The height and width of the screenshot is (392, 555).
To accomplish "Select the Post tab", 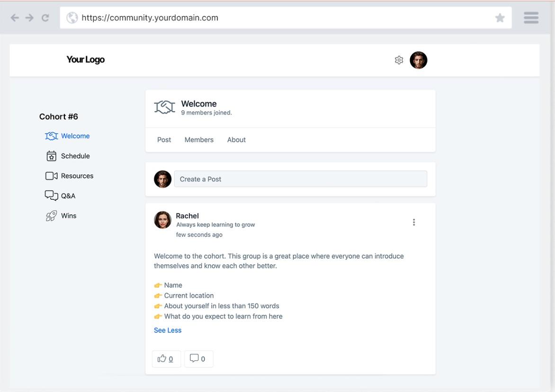I will [x=164, y=140].
